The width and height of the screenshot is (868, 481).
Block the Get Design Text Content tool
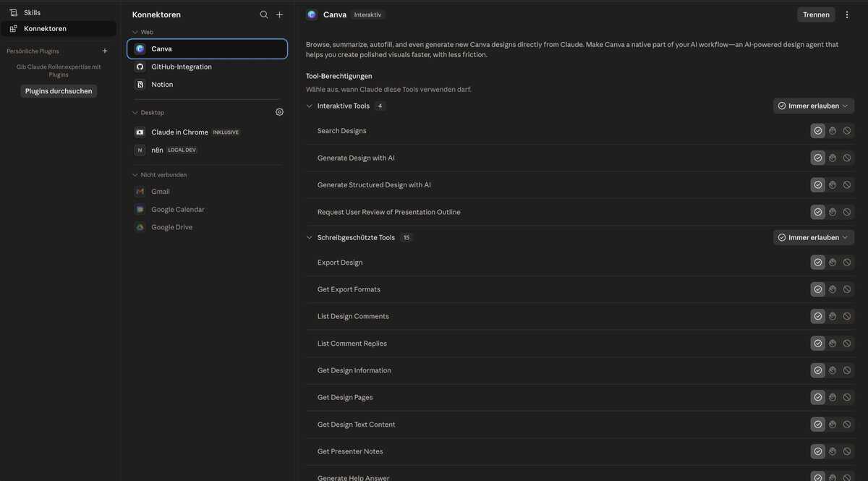click(x=847, y=425)
